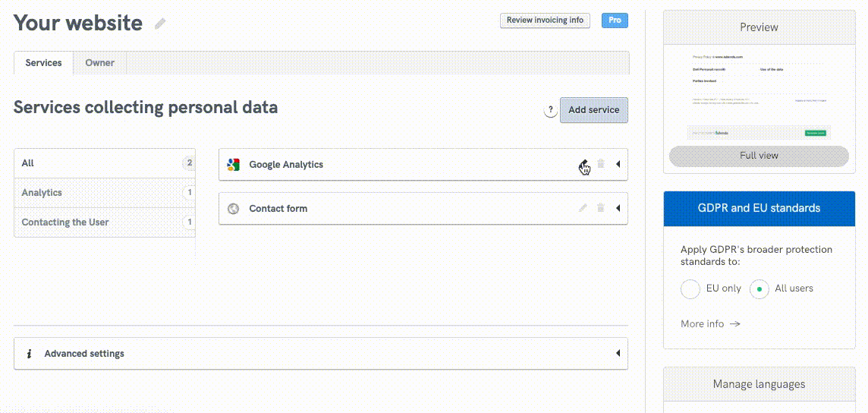868x413 pixels.
Task: Expand the Google Analytics row arrow
Action: (618, 164)
